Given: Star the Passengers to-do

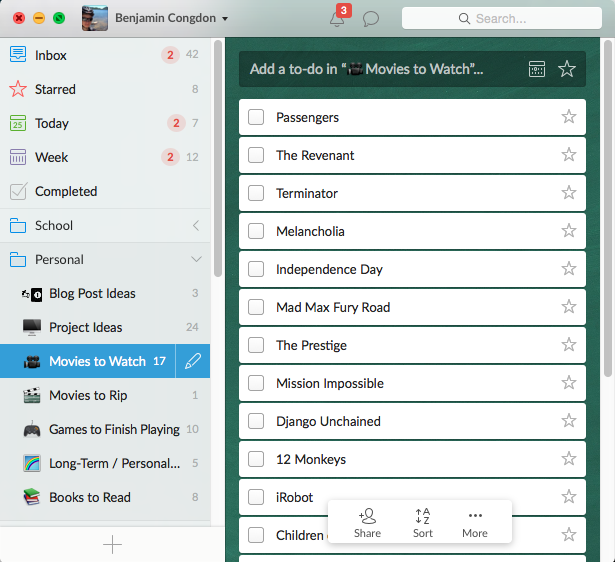Looking at the screenshot, I should click(x=568, y=116).
